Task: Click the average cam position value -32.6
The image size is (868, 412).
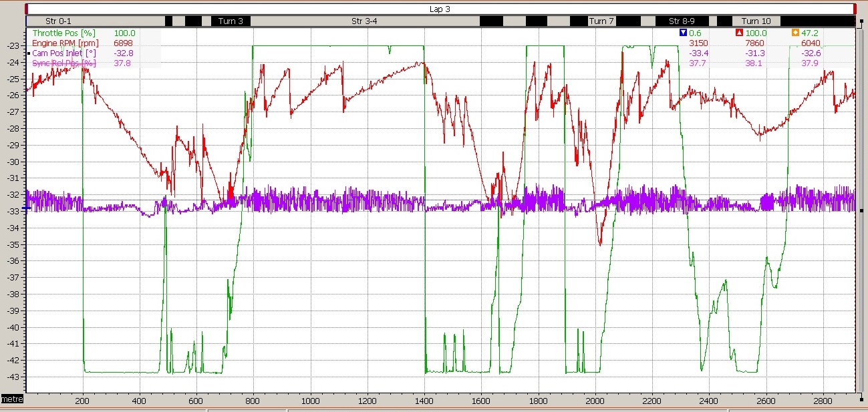Action: pyautogui.click(x=812, y=53)
